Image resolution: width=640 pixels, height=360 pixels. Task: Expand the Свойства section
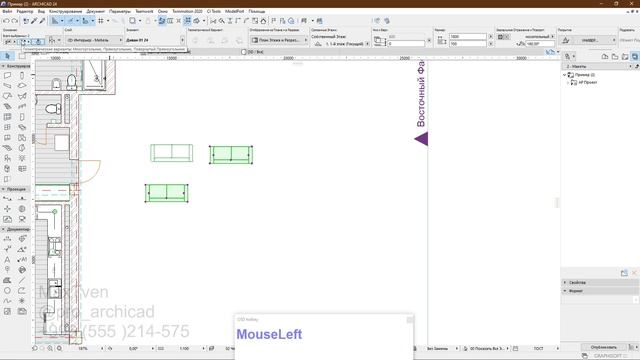coord(565,282)
